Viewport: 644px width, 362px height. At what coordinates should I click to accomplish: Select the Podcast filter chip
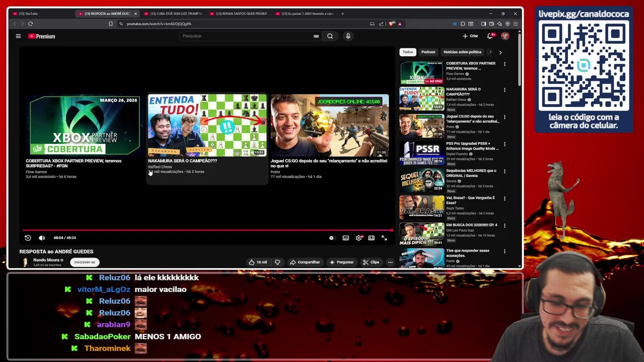pyautogui.click(x=428, y=52)
